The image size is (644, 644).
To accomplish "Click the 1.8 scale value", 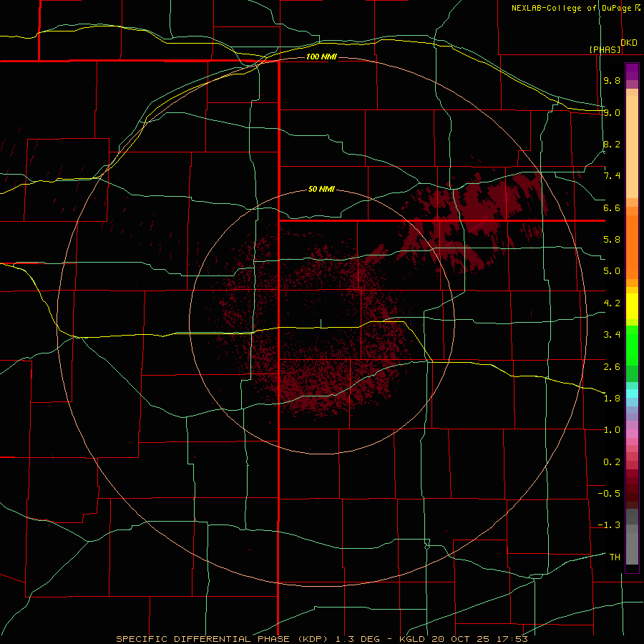I will pos(612,399).
